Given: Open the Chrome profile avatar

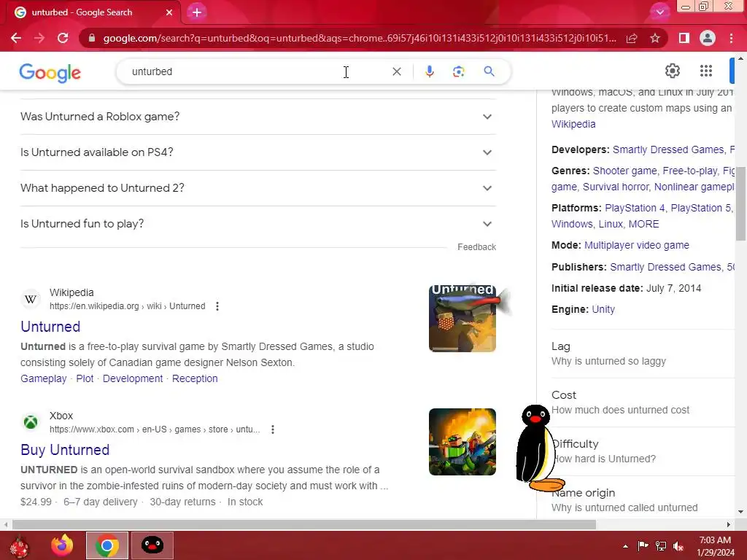Looking at the screenshot, I should [708, 38].
